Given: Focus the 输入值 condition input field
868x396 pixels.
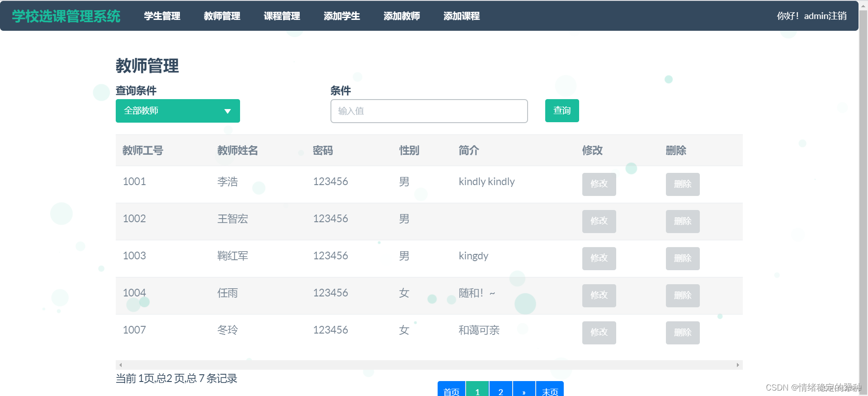Looking at the screenshot, I should (429, 111).
